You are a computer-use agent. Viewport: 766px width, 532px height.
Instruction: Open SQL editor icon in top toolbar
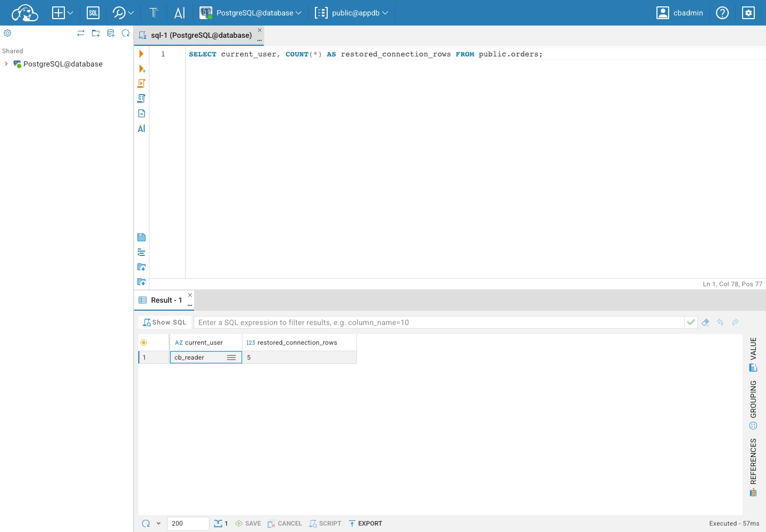click(x=93, y=13)
